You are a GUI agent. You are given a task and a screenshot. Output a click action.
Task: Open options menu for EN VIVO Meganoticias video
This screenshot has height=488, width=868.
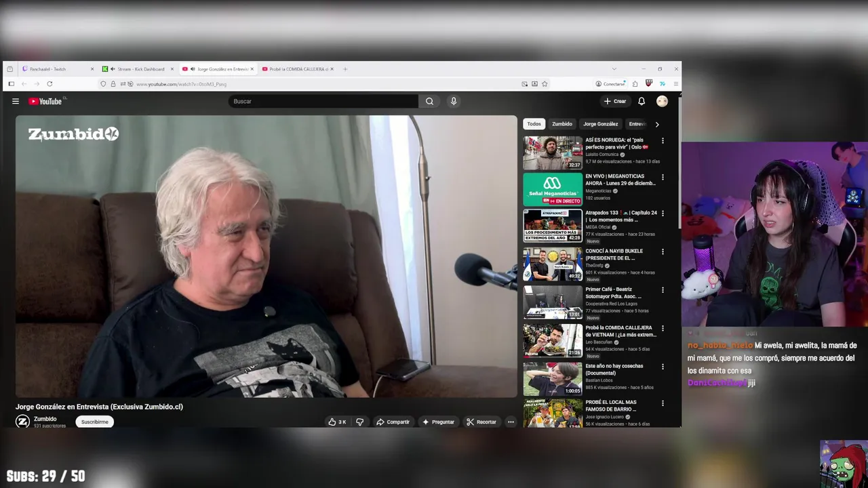[x=663, y=178]
